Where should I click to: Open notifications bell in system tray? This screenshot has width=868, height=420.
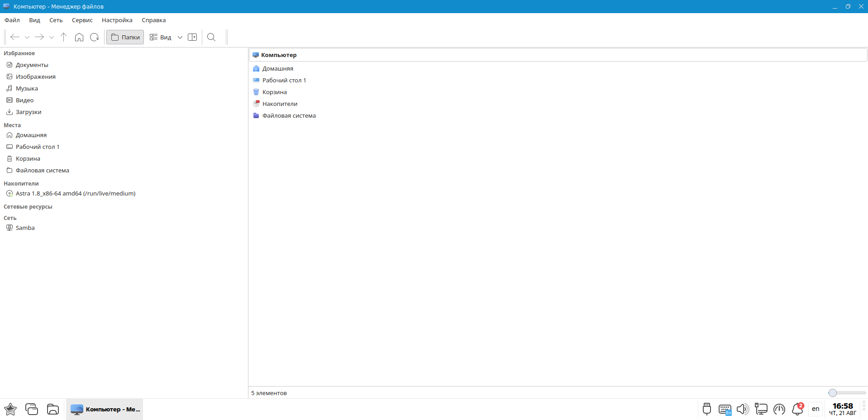coord(797,409)
